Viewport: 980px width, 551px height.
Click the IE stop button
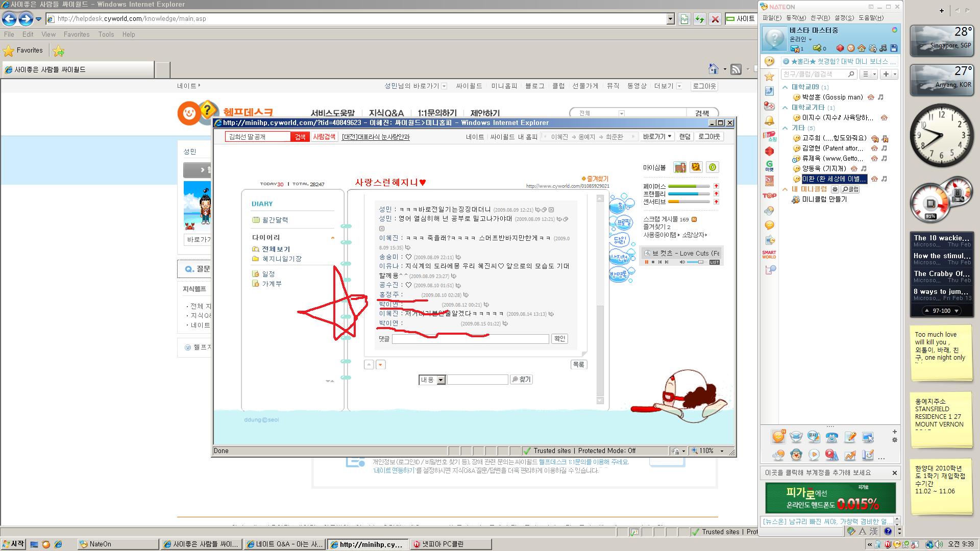(x=715, y=19)
